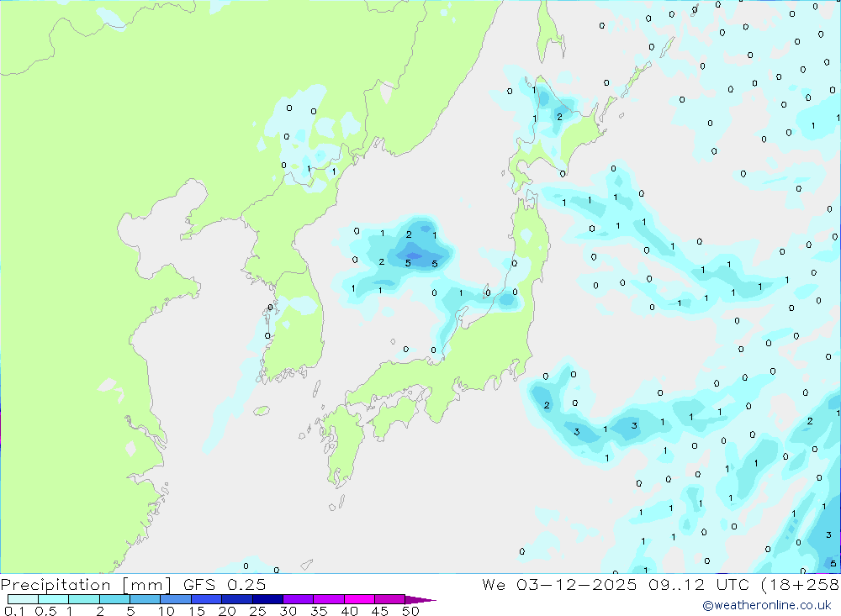841x616 pixels.
Task: Pick the 15–20 mm blue legend swatch
Action: pos(207,599)
